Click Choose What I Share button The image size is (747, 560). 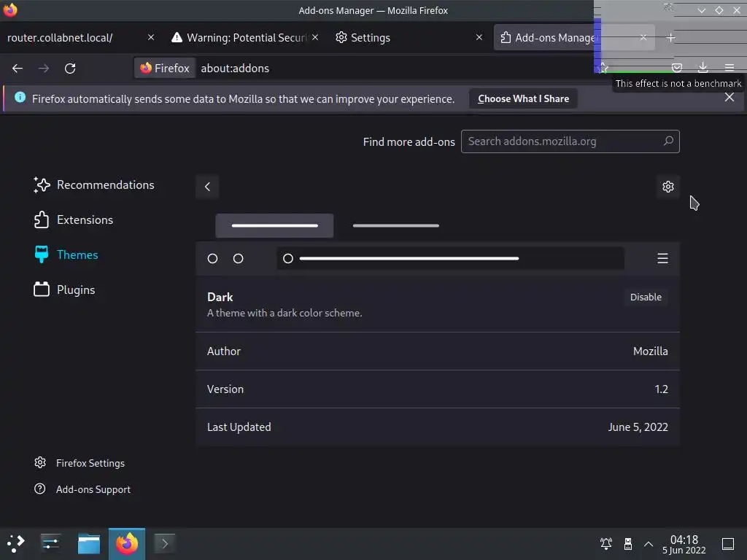click(523, 98)
